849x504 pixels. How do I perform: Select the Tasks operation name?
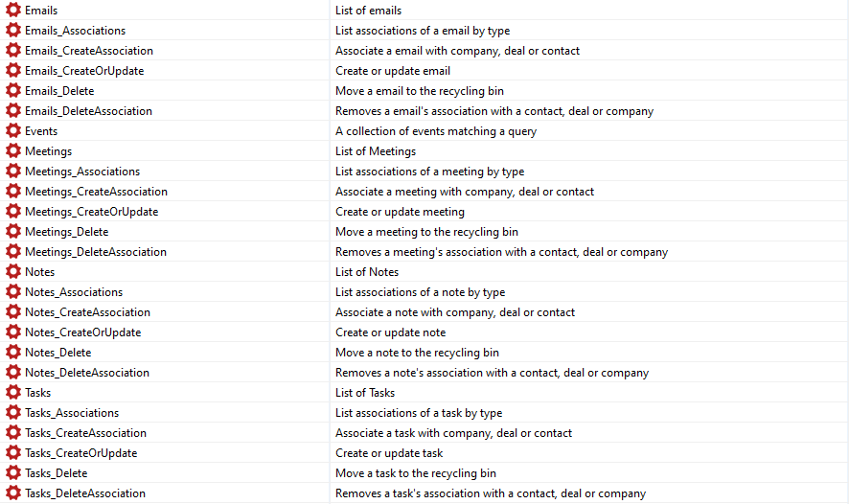point(38,393)
